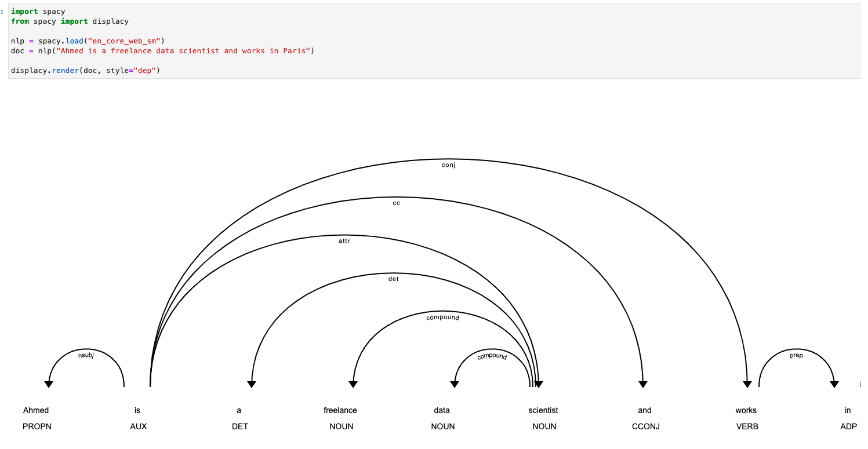Click the displacy.render line of code

[x=85, y=70]
